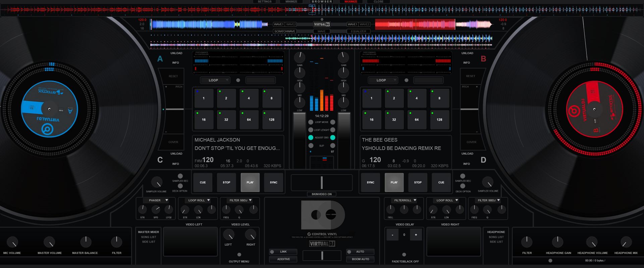
Task: Select the center WAVE button
Action: click(322, 31)
